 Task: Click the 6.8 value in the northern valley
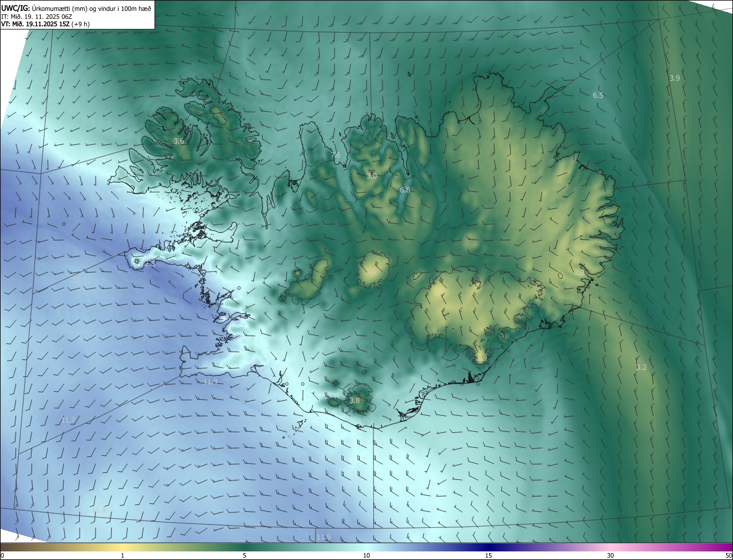click(x=405, y=189)
